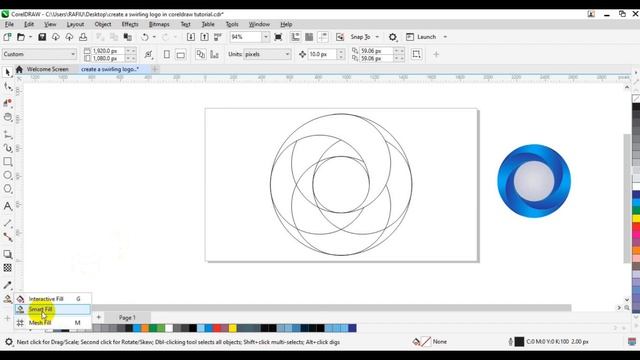Viewport: 640px width, 360px height.
Task: Save the document with the floppy icon
Action: tap(42, 37)
